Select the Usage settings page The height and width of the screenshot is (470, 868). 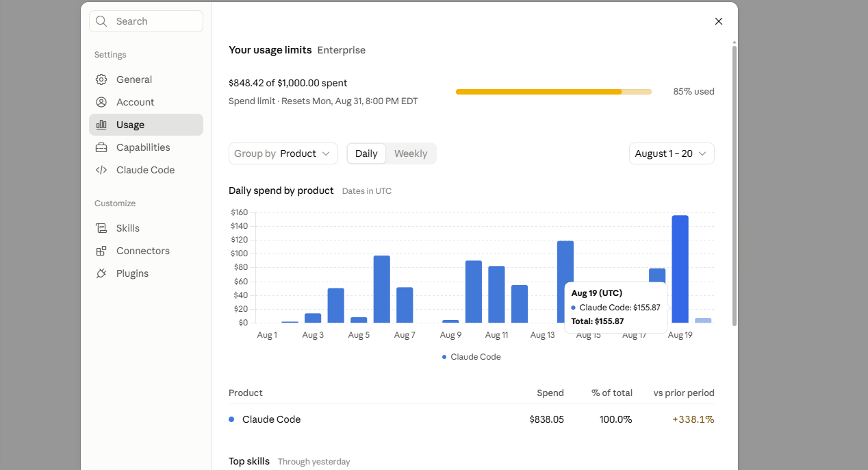(146, 125)
